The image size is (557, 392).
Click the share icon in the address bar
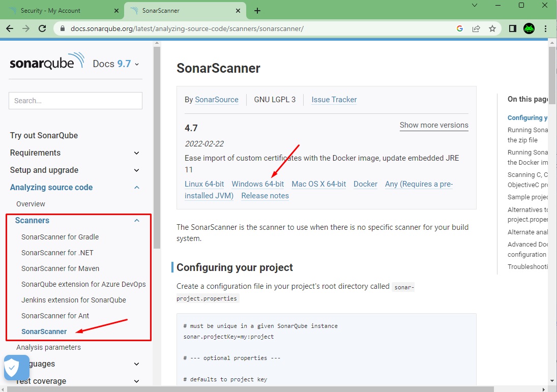(x=476, y=29)
